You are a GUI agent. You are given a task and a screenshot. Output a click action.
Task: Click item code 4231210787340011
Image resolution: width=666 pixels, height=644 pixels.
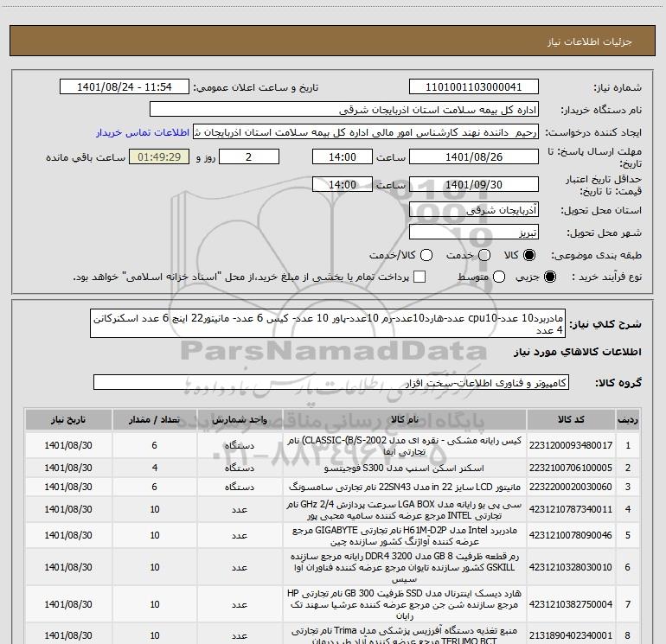571,509
